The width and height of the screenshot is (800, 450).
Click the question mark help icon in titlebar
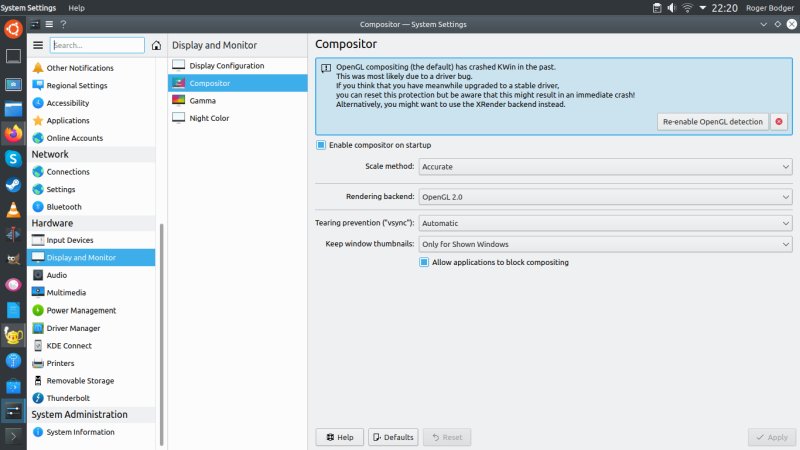pos(63,24)
